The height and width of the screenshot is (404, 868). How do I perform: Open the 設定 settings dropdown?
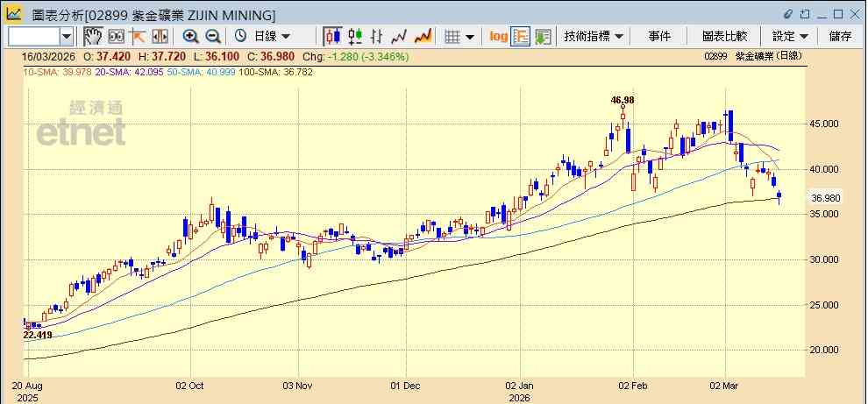click(790, 37)
